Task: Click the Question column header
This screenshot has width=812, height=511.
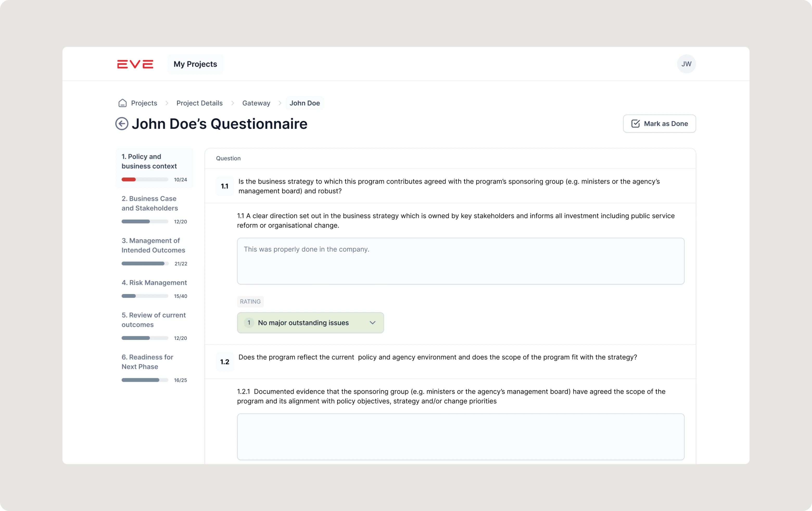Action: pyautogui.click(x=228, y=158)
